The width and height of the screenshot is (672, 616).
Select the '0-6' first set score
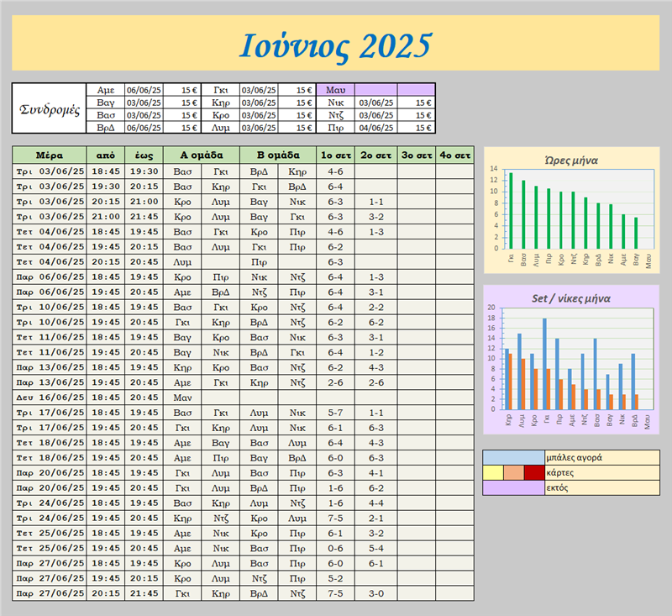[335, 548]
